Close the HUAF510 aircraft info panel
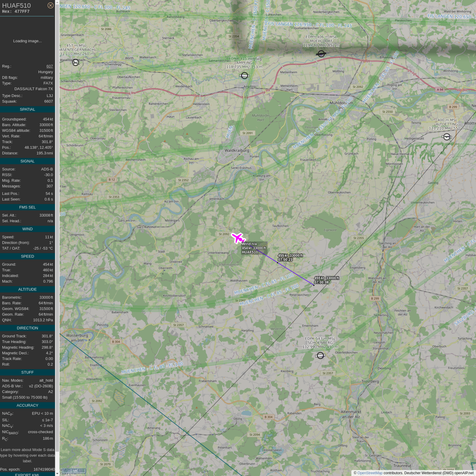The image size is (476, 476). pos(50,5)
